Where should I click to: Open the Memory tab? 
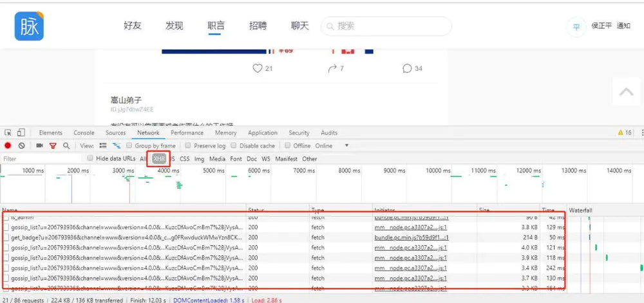(x=225, y=133)
